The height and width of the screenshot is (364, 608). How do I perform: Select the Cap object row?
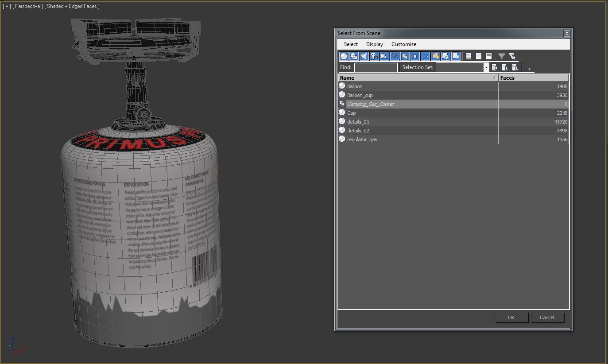453,113
